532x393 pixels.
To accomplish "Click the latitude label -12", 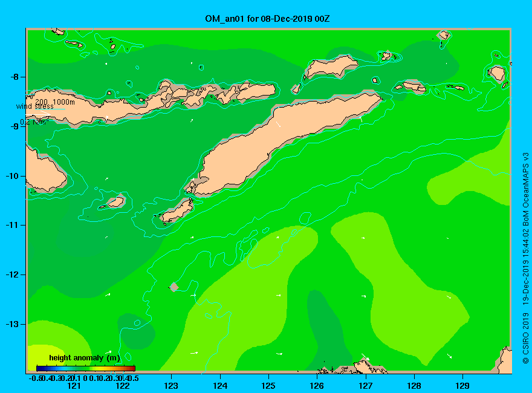I will click(13, 275).
